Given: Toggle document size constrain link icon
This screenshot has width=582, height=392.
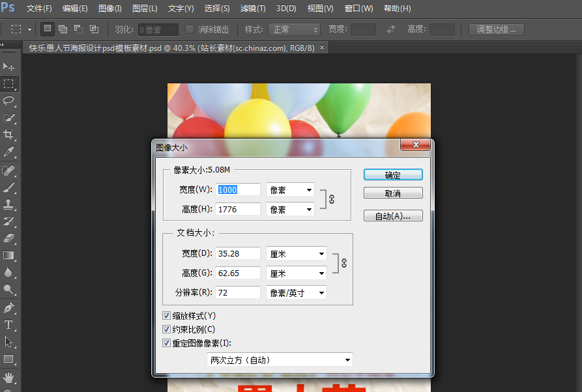Looking at the screenshot, I should tap(344, 263).
